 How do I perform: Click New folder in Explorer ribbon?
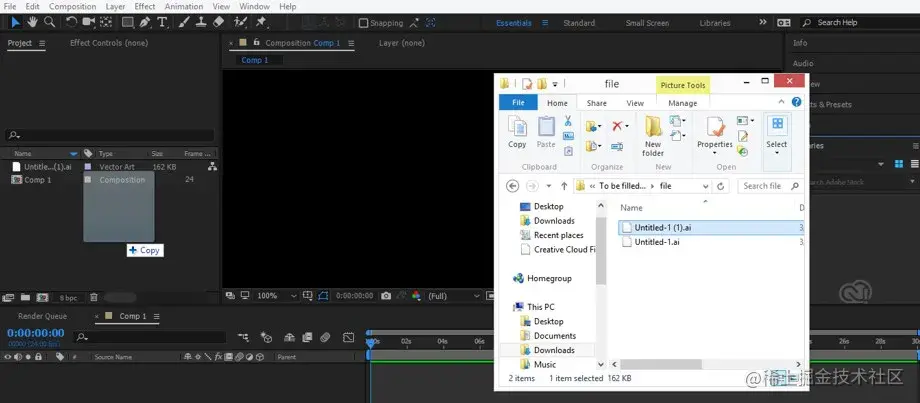point(653,136)
